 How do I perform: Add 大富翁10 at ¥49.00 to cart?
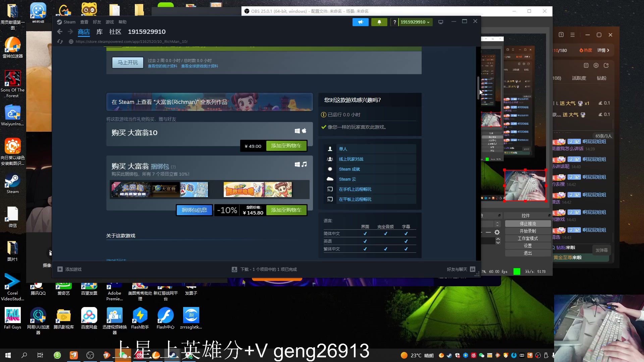[286, 146]
